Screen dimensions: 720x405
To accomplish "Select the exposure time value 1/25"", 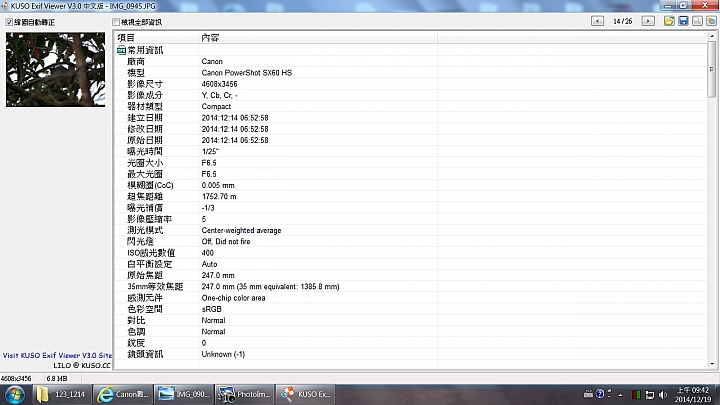I will pyautogui.click(x=210, y=152).
